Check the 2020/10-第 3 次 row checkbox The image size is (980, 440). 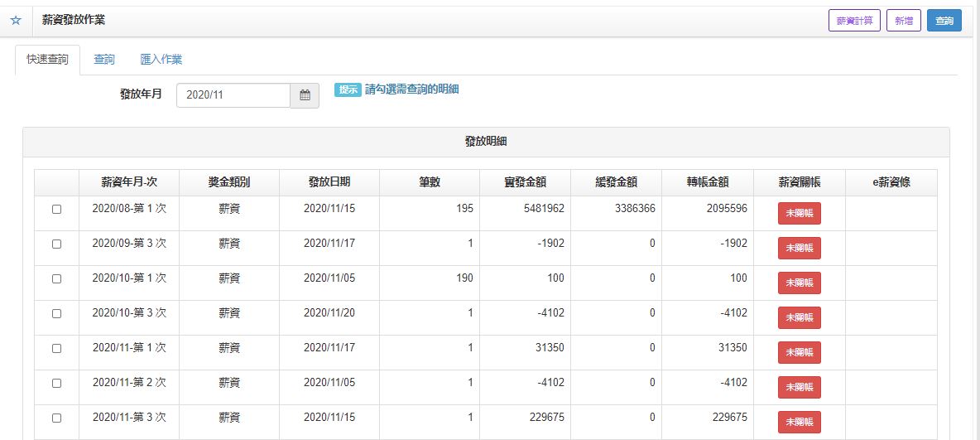coord(56,313)
